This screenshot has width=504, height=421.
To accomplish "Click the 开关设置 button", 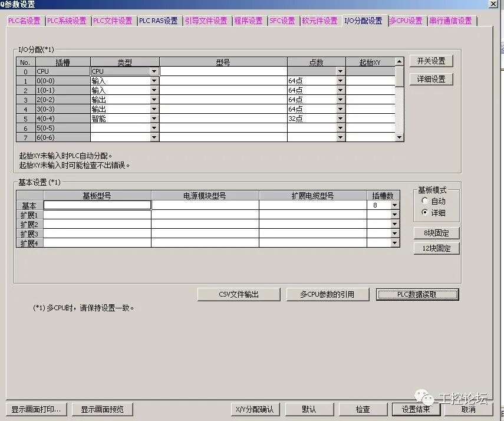I will click(x=431, y=61).
